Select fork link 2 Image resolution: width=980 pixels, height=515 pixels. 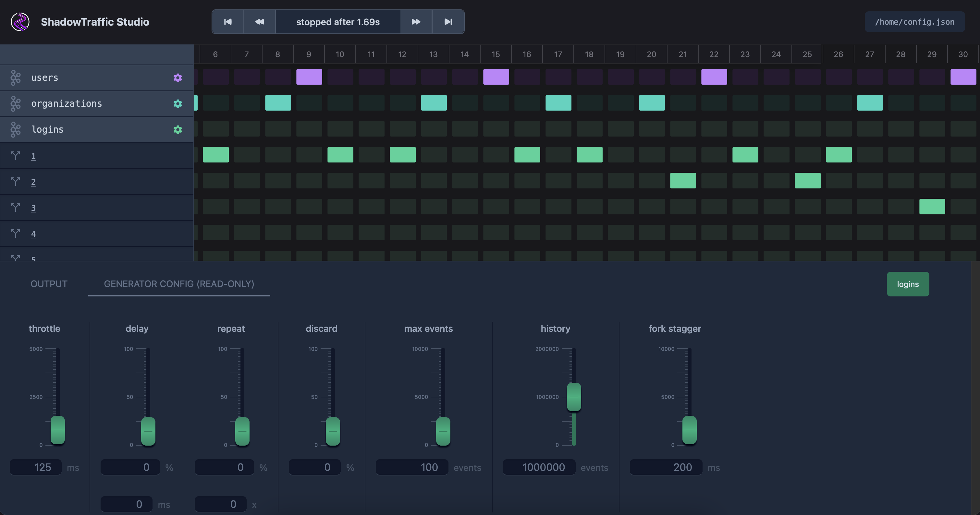pos(33,182)
